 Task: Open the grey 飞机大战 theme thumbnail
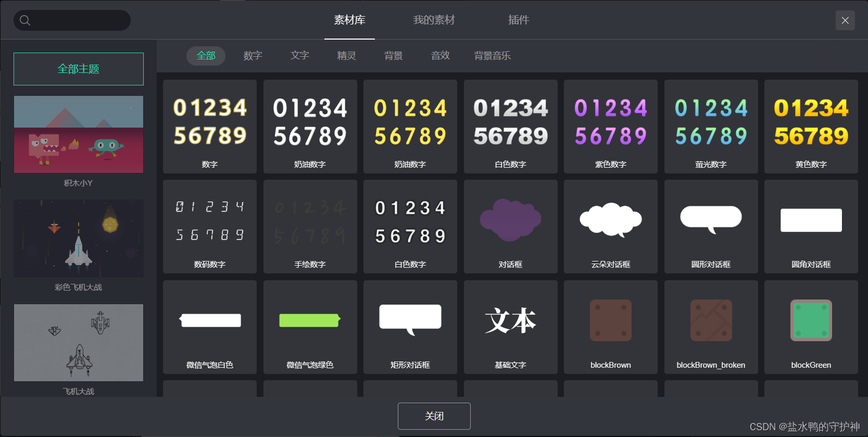79,343
